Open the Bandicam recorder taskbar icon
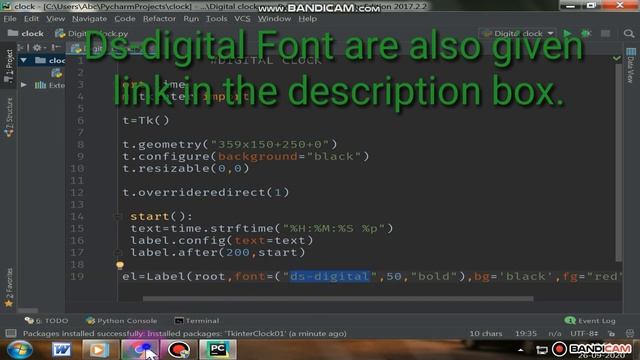This screenshot has width=640, height=360. coord(178,350)
